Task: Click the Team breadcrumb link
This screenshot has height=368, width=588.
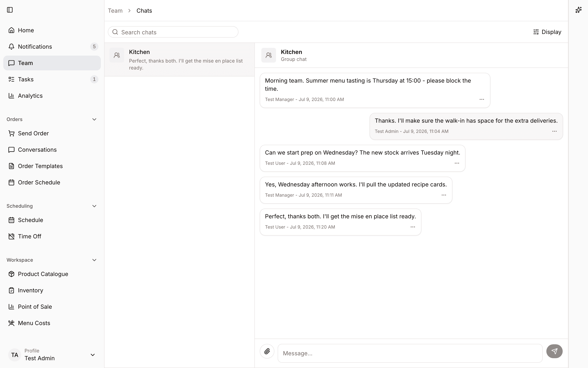Action: pos(115,11)
